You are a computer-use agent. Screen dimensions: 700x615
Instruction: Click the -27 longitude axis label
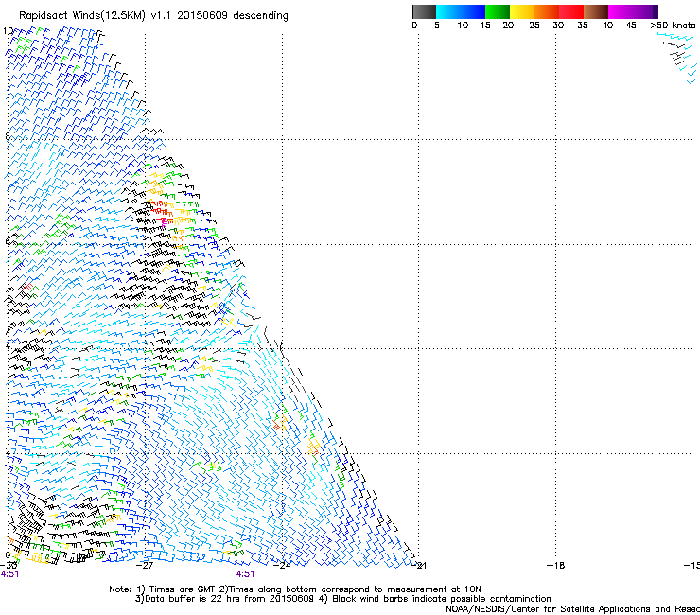click(145, 566)
